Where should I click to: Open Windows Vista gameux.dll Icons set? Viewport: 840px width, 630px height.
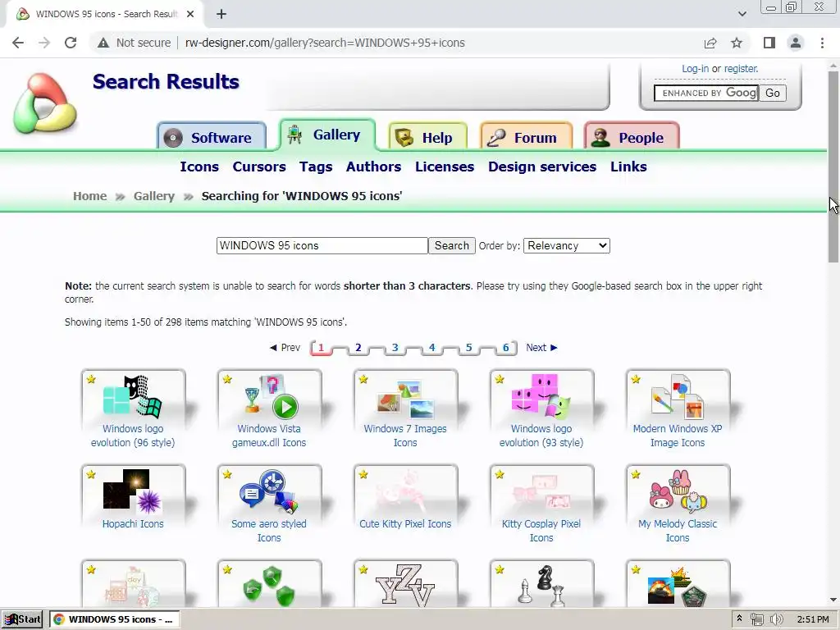(x=269, y=410)
